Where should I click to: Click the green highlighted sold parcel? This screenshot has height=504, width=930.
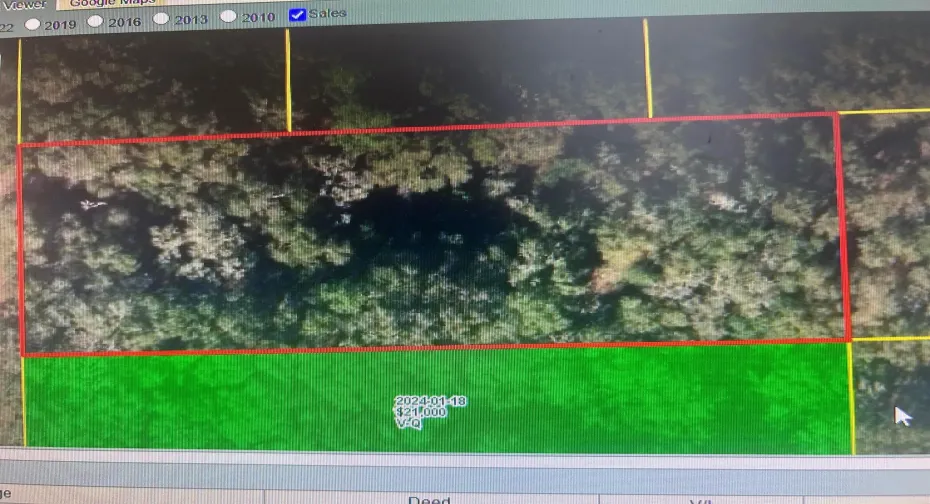[x=437, y=398]
